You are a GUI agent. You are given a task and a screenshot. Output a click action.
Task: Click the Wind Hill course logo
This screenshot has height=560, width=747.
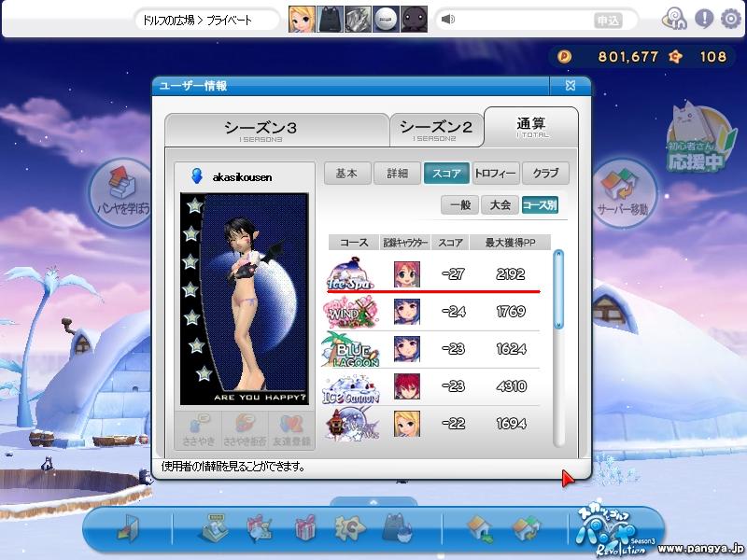point(349,312)
